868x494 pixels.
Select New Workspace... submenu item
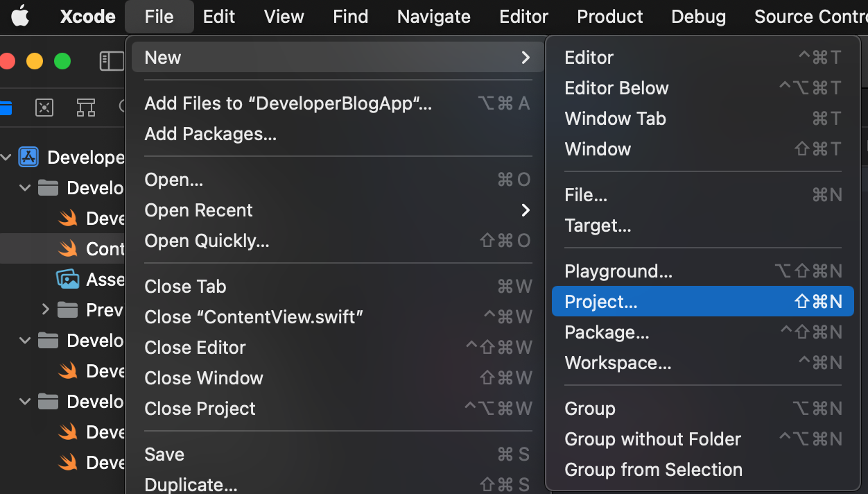[703, 363]
